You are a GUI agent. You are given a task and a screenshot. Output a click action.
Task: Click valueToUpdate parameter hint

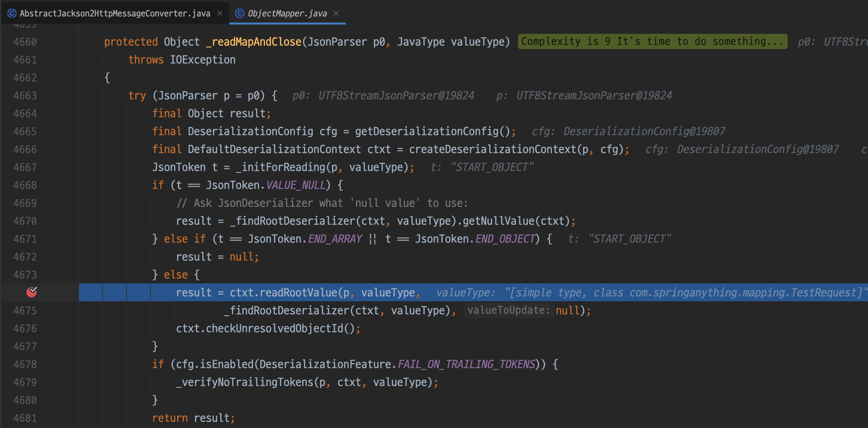[x=508, y=310]
